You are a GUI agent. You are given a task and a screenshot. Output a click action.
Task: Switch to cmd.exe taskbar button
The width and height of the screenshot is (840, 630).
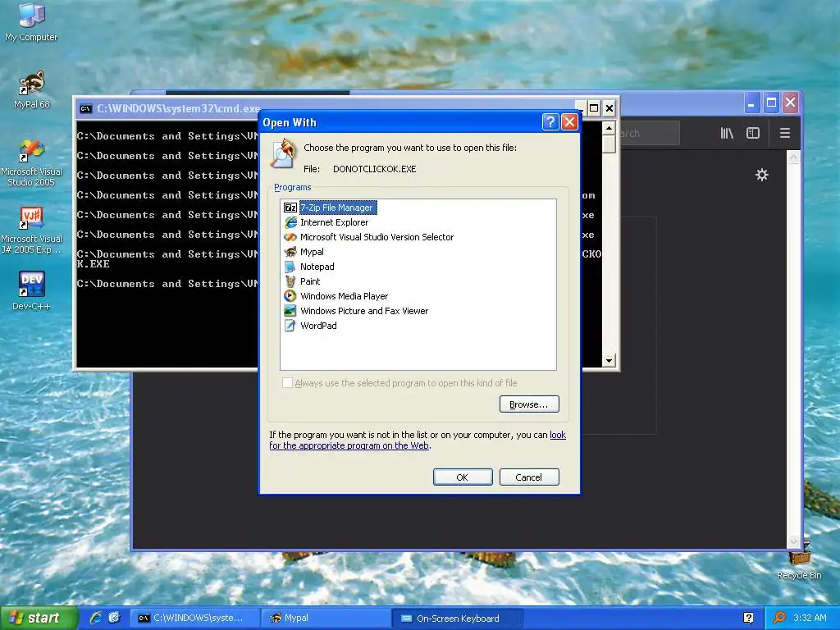pyautogui.click(x=195, y=618)
